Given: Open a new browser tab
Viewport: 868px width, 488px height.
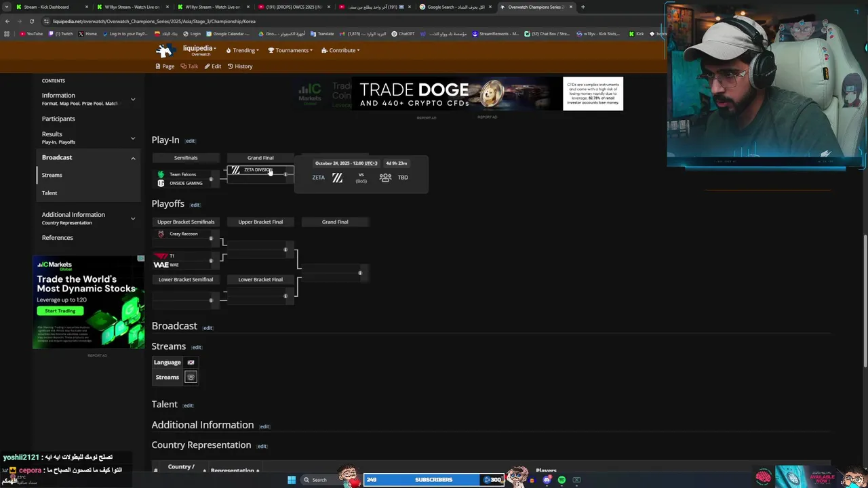Looking at the screenshot, I should pyautogui.click(x=583, y=7).
